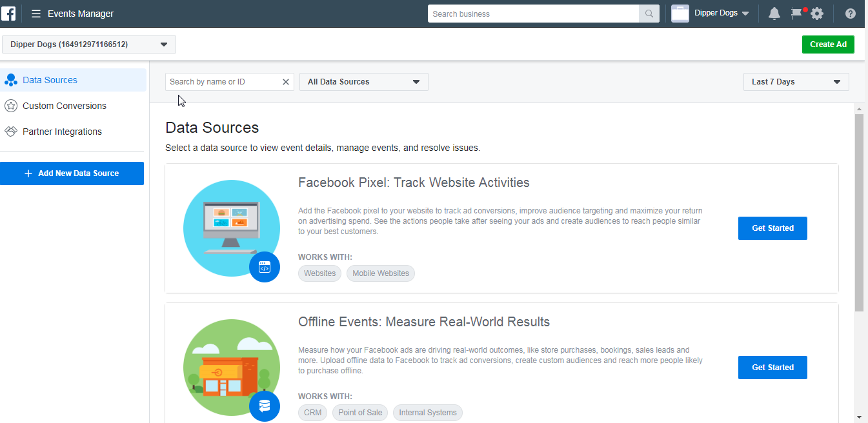The height and width of the screenshot is (423, 868).
Task: Click the Data Sources page heading
Action: [x=212, y=128]
